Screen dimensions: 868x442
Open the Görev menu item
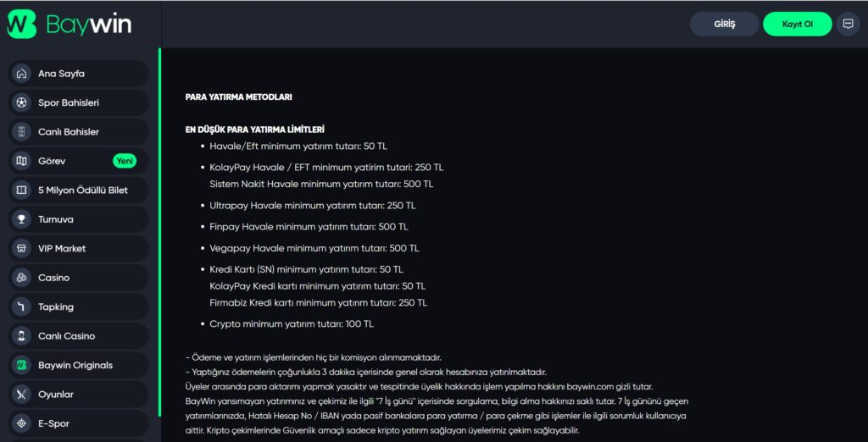click(52, 161)
